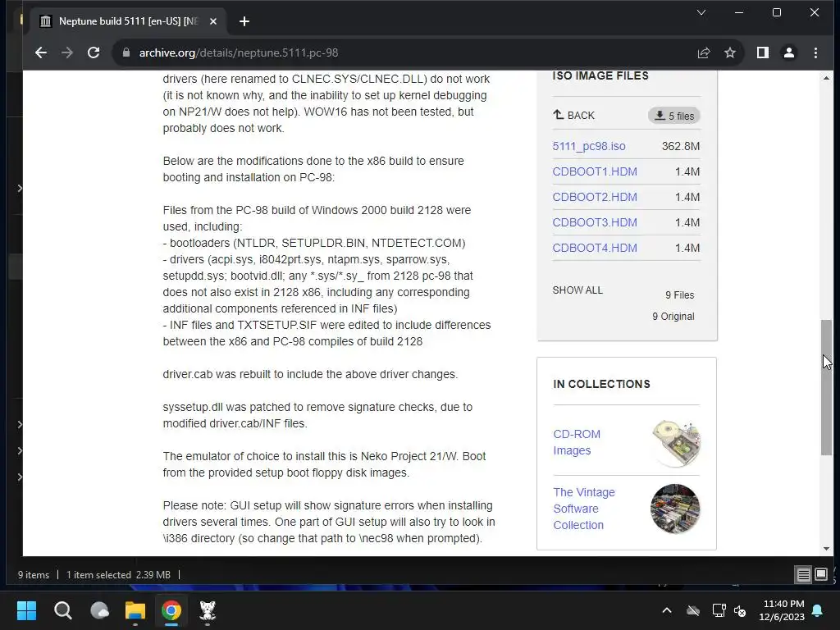Open File Explorer from taskbar

(x=135, y=610)
